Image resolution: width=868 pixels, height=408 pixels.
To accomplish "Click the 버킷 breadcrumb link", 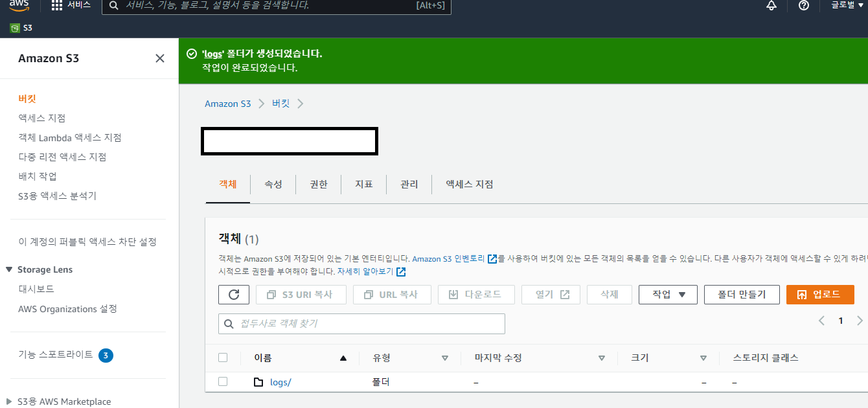I will (280, 104).
